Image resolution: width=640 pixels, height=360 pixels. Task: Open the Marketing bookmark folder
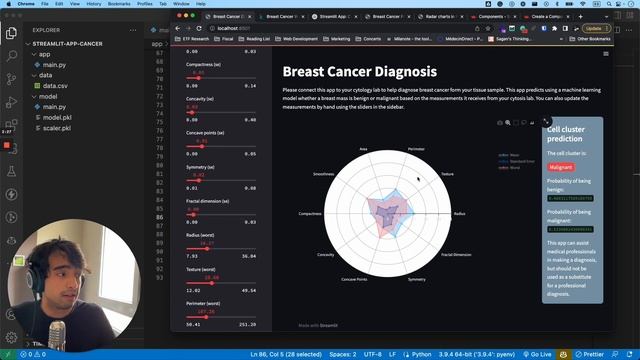[337, 39]
